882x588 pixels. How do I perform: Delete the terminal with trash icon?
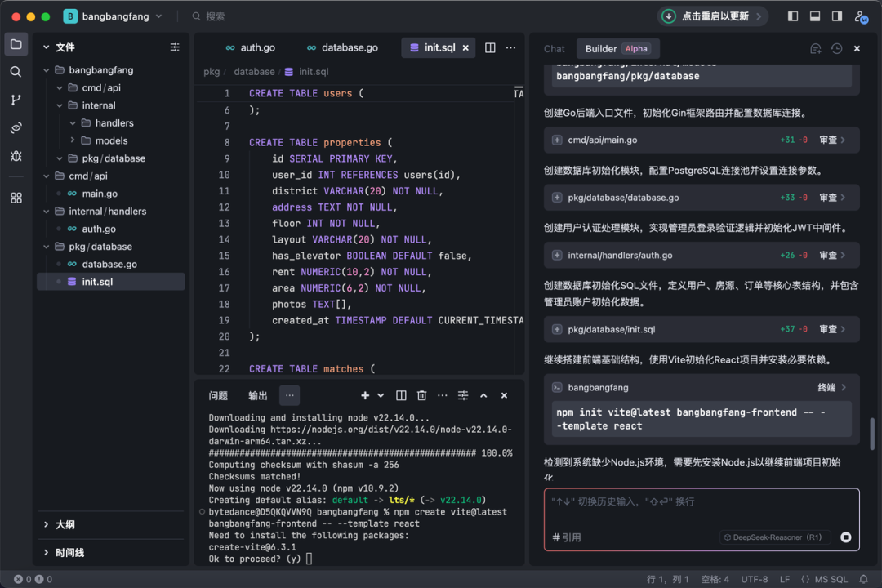(422, 395)
